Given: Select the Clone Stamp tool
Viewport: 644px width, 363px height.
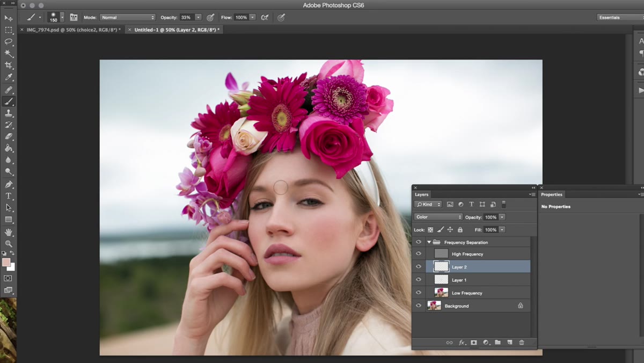Looking at the screenshot, I should point(9,113).
